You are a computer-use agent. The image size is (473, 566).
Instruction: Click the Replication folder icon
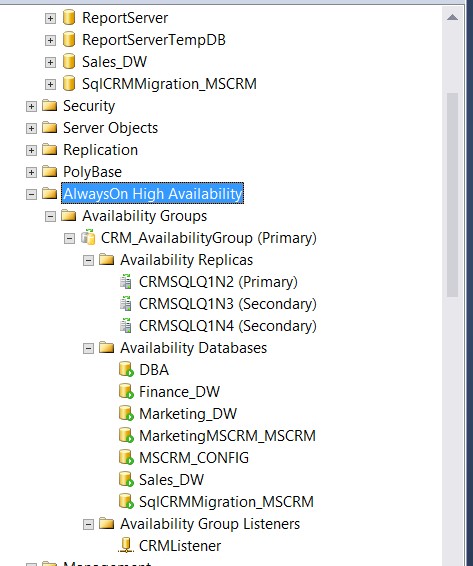pyautogui.click(x=49, y=149)
